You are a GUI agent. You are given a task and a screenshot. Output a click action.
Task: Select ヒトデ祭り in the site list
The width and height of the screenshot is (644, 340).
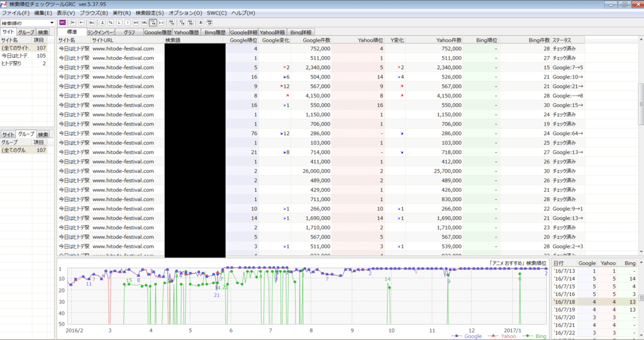pos(14,63)
